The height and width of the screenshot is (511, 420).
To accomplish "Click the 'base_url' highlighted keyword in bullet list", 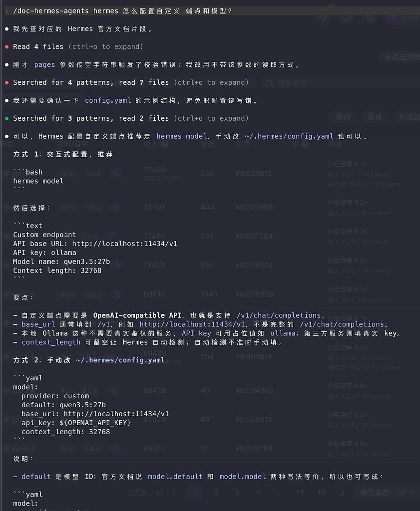I will click(x=38, y=324).
